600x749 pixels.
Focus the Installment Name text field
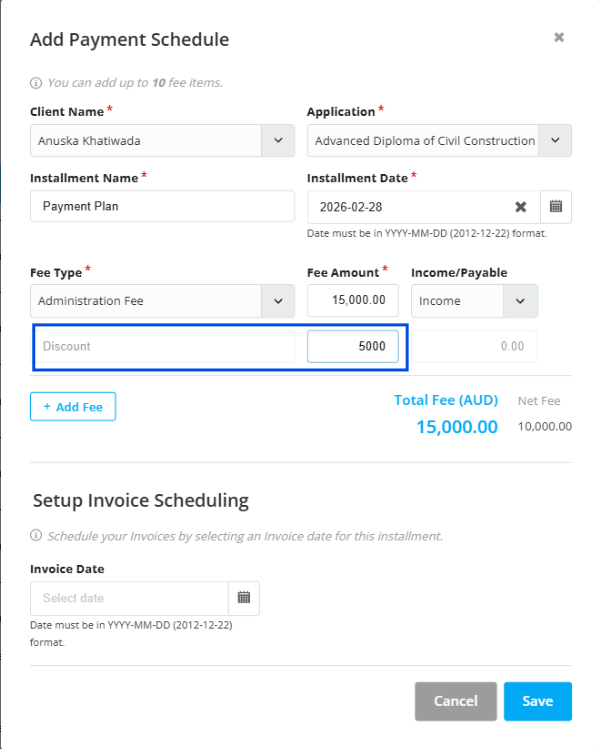162,207
